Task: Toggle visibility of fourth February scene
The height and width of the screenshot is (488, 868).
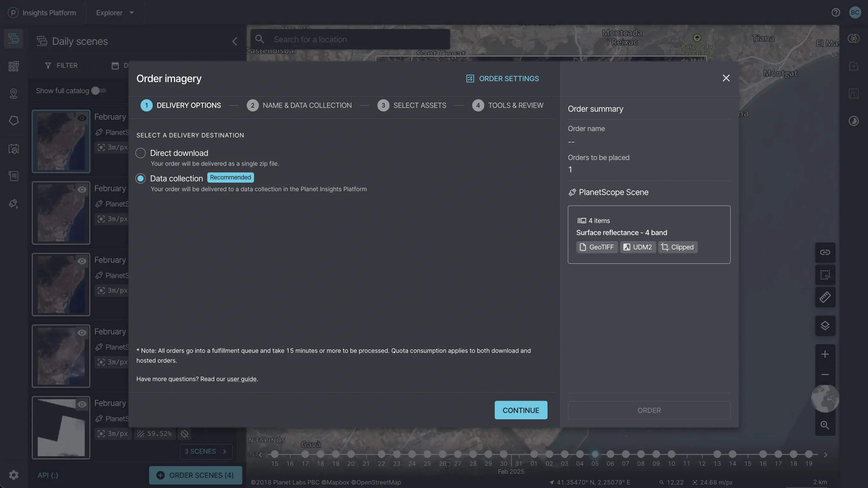Action: [82, 333]
